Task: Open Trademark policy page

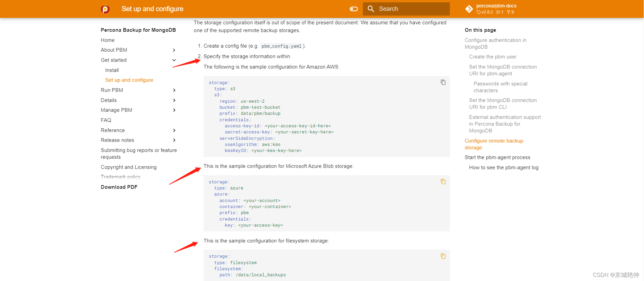Action: coord(120,177)
